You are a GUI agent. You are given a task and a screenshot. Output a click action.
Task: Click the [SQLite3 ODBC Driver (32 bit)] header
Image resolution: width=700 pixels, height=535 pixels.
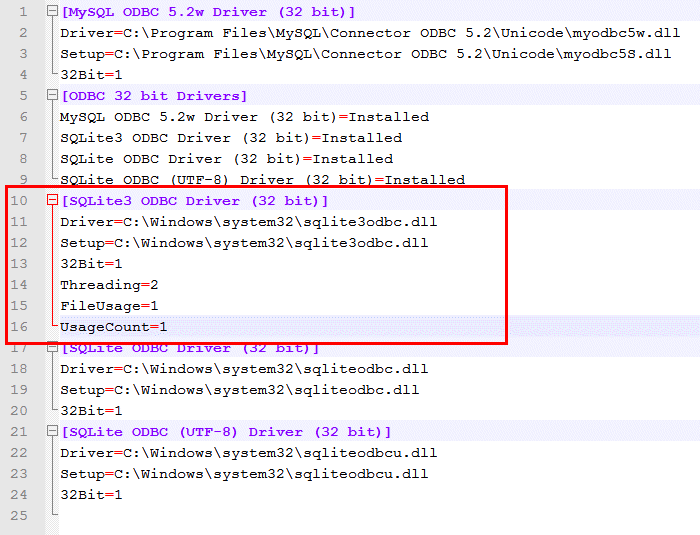click(x=195, y=201)
